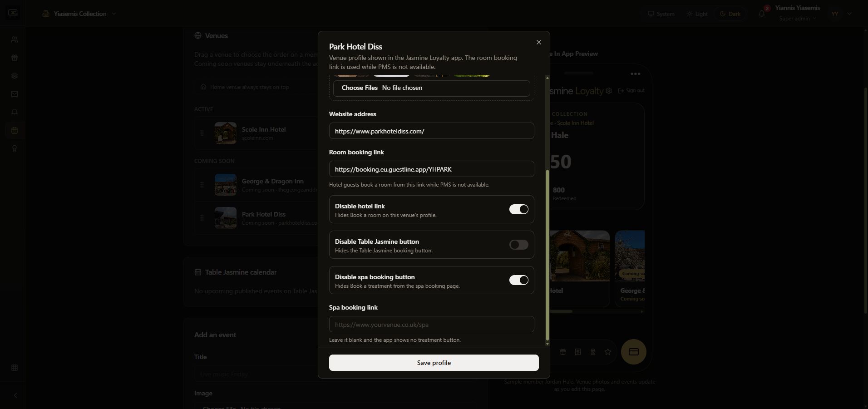
Task: Expand the account menu chevron beside the avatar
Action: 849,14
